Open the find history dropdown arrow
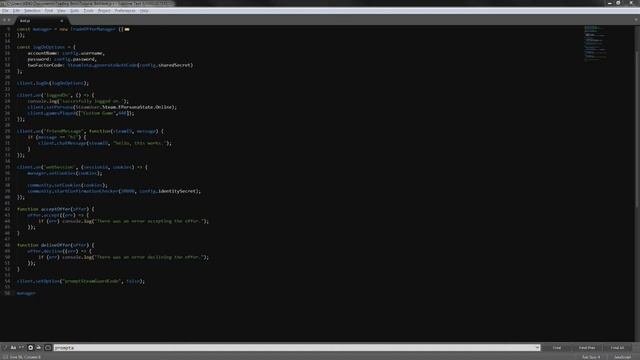 click(538, 348)
